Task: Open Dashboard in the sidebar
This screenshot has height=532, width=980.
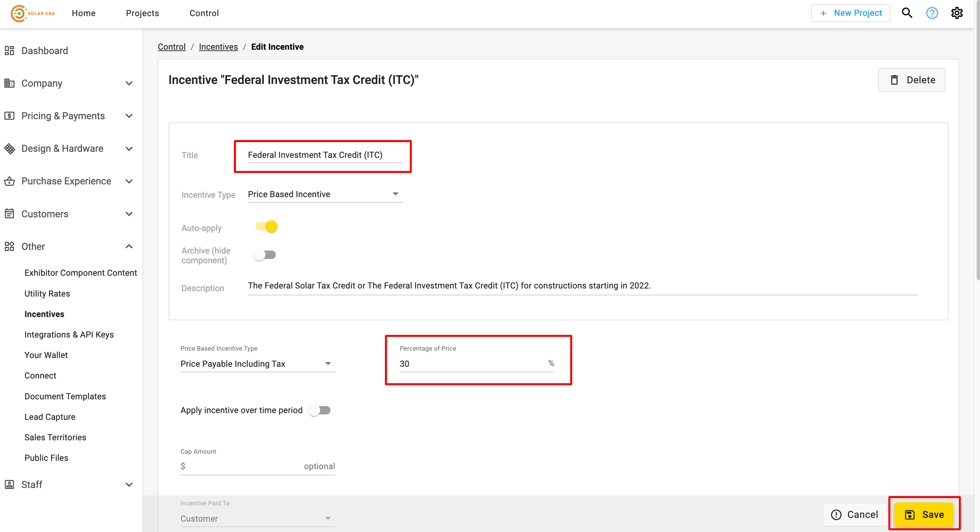Action: coord(45,51)
